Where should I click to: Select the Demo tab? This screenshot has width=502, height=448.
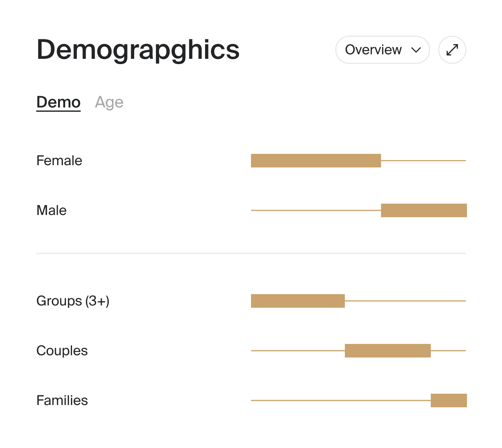pos(58,101)
